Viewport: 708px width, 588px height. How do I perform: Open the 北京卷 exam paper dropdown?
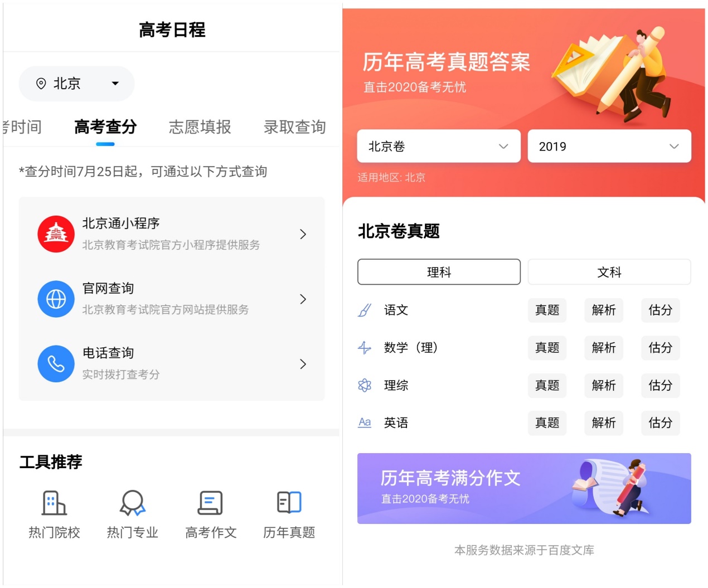[x=438, y=146]
